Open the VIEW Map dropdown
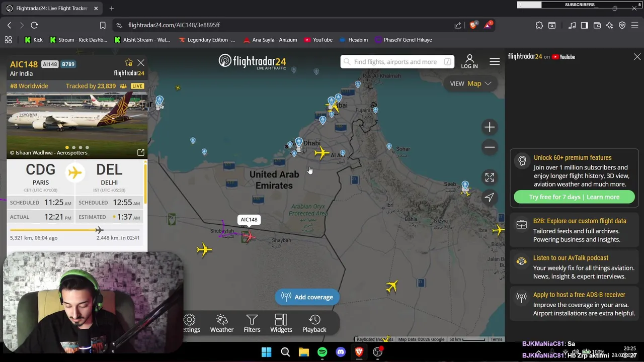The height and width of the screenshot is (362, 644). coord(470,83)
